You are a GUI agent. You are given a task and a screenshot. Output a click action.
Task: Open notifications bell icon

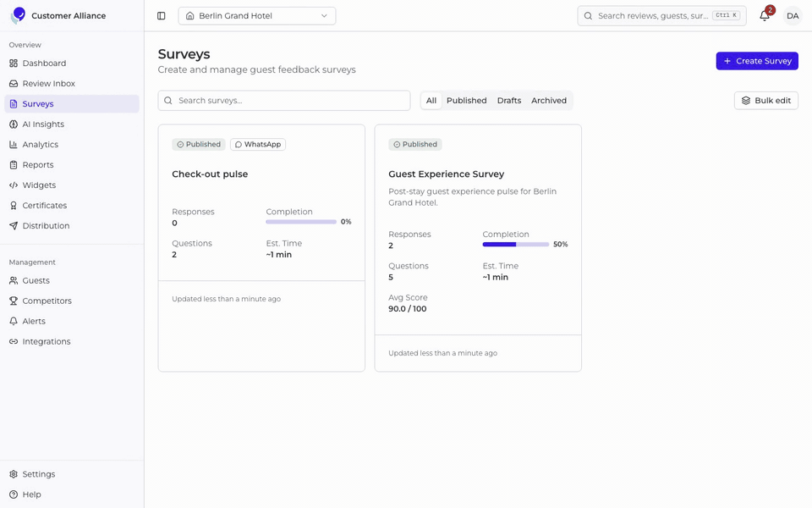(765, 16)
